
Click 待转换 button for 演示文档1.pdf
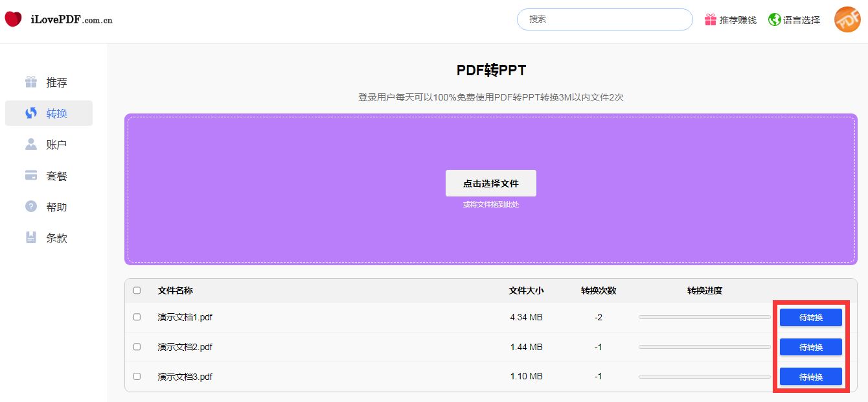[x=810, y=318]
